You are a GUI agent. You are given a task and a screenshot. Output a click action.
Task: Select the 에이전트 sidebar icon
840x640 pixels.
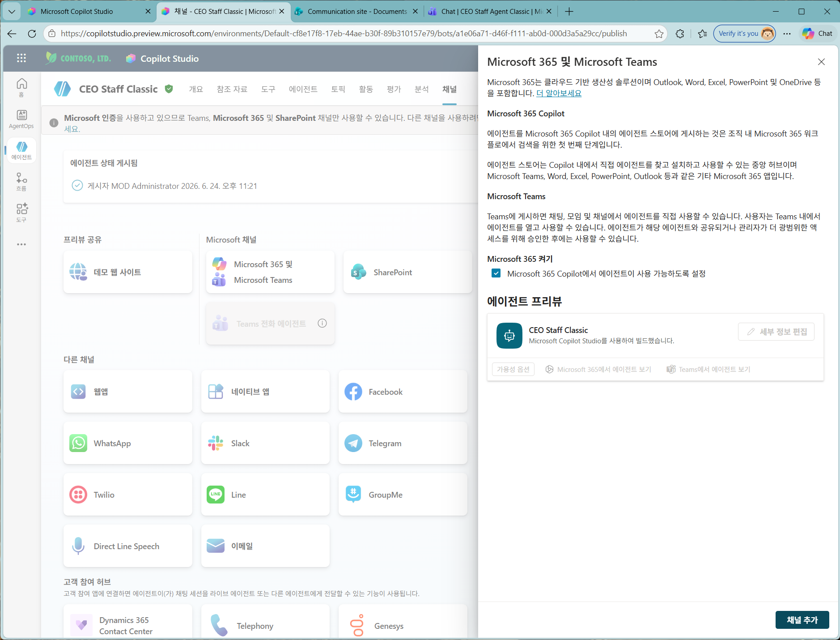[x=21, y=151]
